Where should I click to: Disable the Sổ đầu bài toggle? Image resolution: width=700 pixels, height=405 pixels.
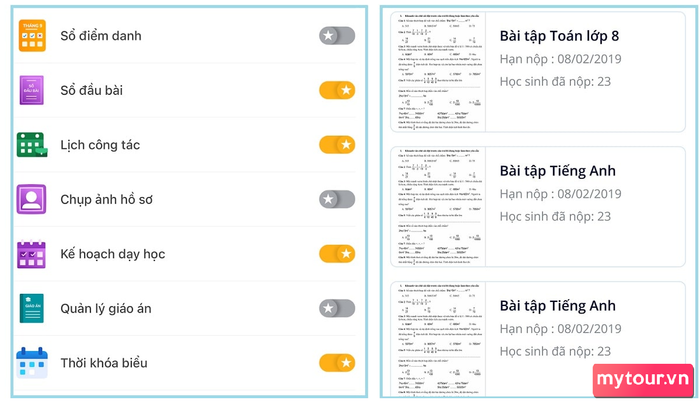pos(337,91)
